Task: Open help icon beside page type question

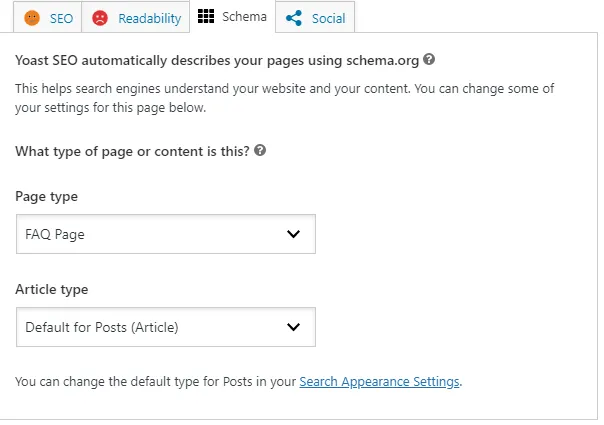Action: click(260, 151)
